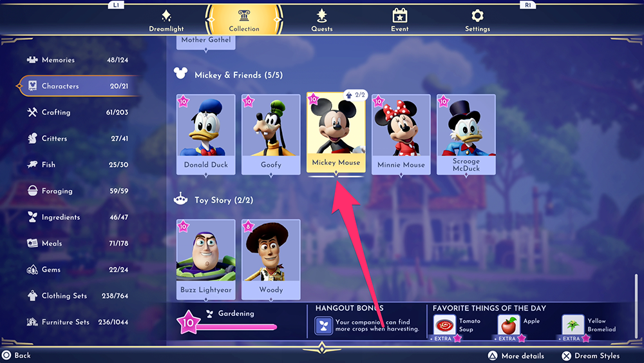Click the Hangout Bonus hourglass icon
Viewport: 644px width, 363px height.
click(x=323, y=325)
